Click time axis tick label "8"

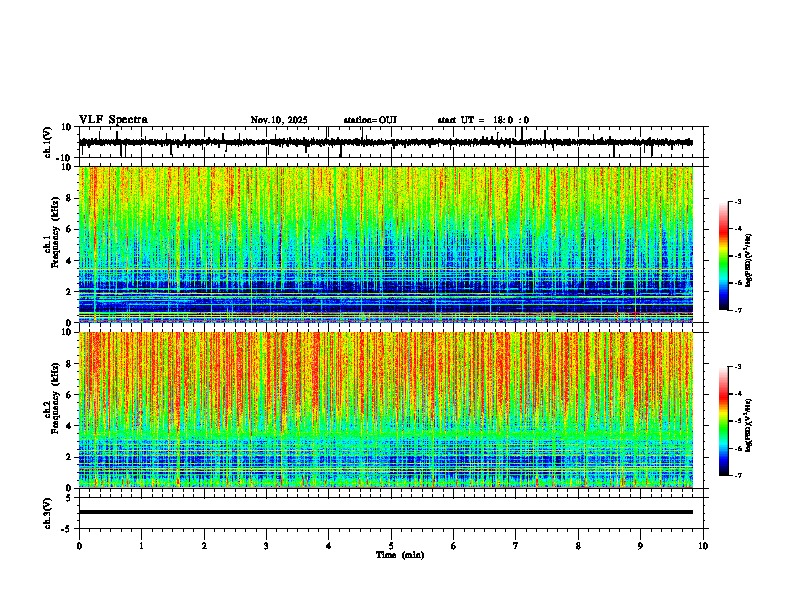578,546
